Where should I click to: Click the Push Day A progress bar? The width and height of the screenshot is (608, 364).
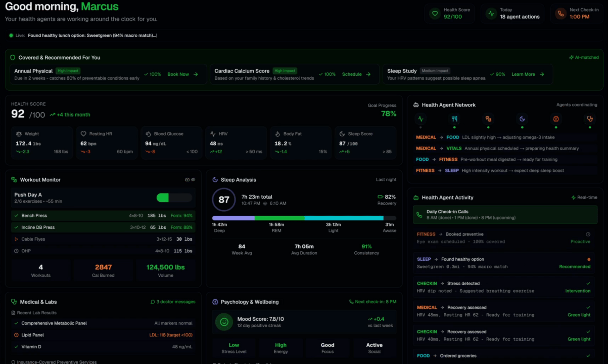click(174, 198)
